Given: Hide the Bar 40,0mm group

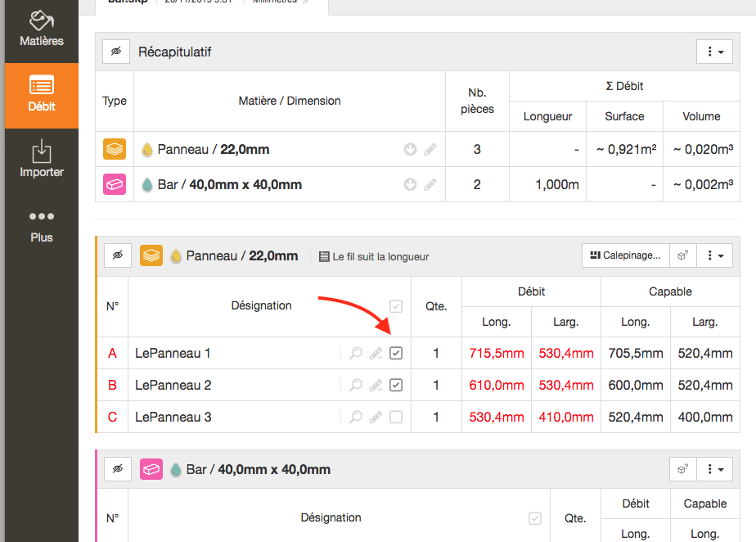Looking at the screenshot, I should click(118, 469).
